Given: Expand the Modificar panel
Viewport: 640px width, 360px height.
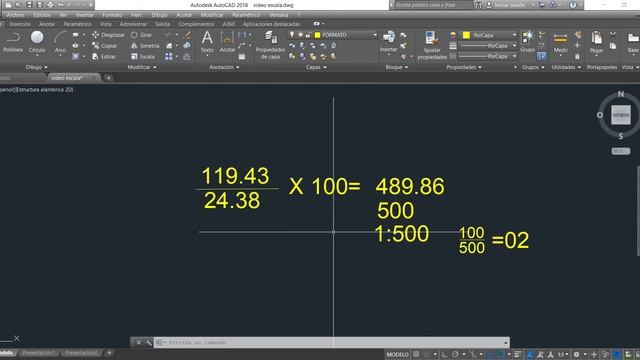Looking at the screenshot, I should 142,67.
